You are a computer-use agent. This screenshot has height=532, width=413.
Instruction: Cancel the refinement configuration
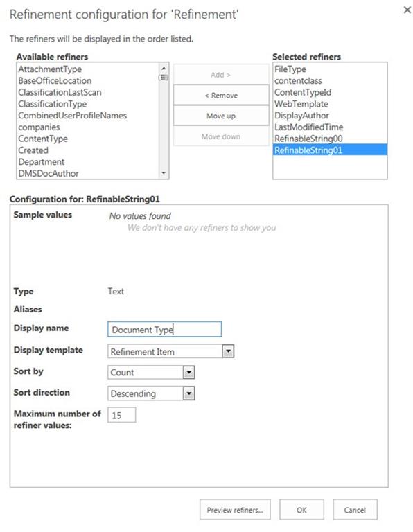pos(355,510)
